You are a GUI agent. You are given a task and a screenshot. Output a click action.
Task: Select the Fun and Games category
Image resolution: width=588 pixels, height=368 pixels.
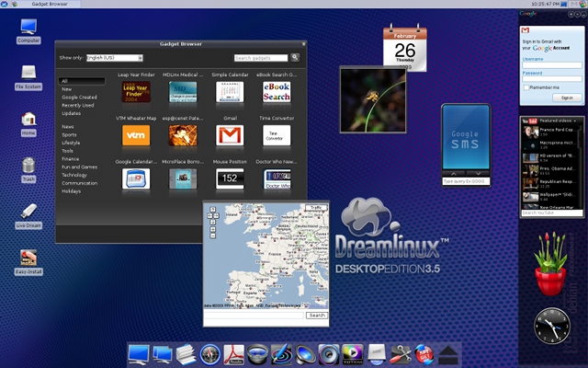coord(80,167)
